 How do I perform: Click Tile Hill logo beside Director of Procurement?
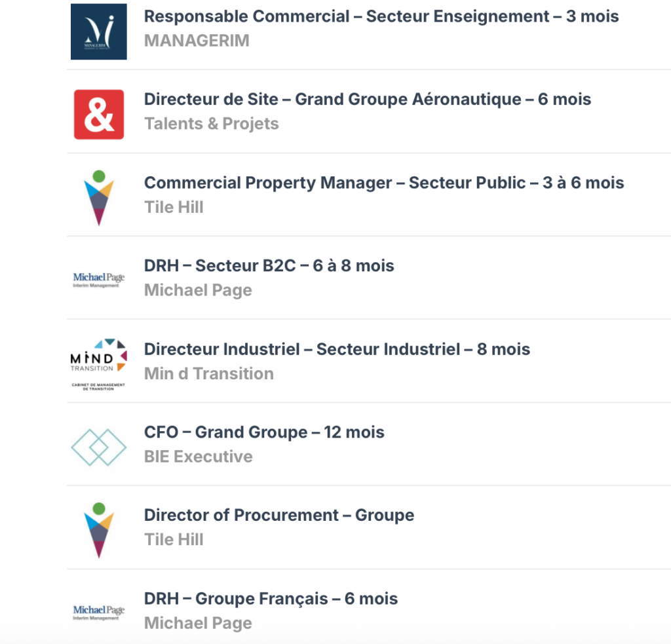coord(99,530)
